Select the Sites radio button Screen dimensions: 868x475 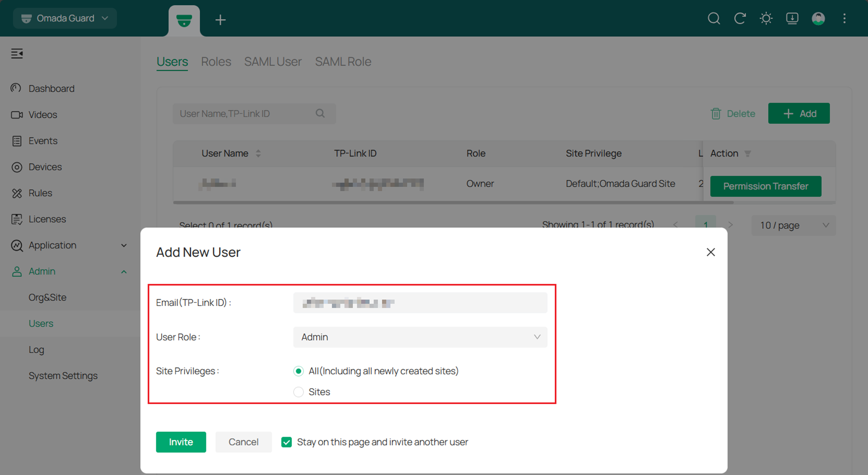(298, 392)
